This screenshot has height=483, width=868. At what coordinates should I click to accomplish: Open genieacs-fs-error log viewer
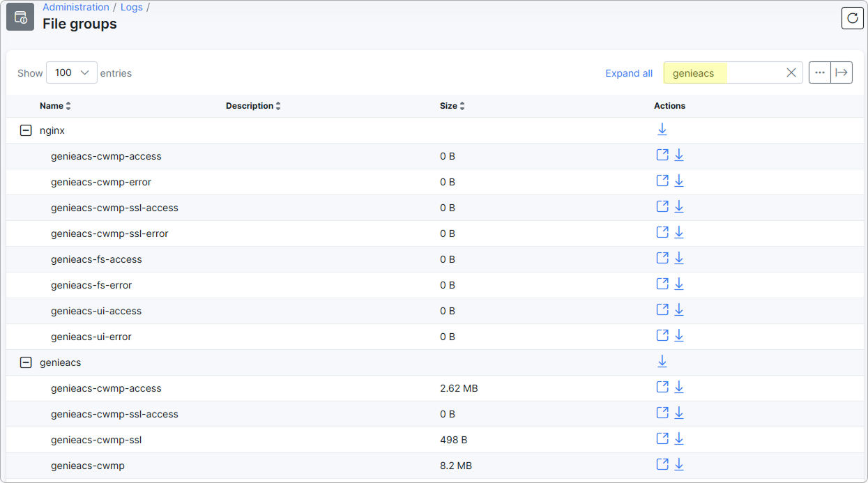pyautogui.click(x=662, y=284)
